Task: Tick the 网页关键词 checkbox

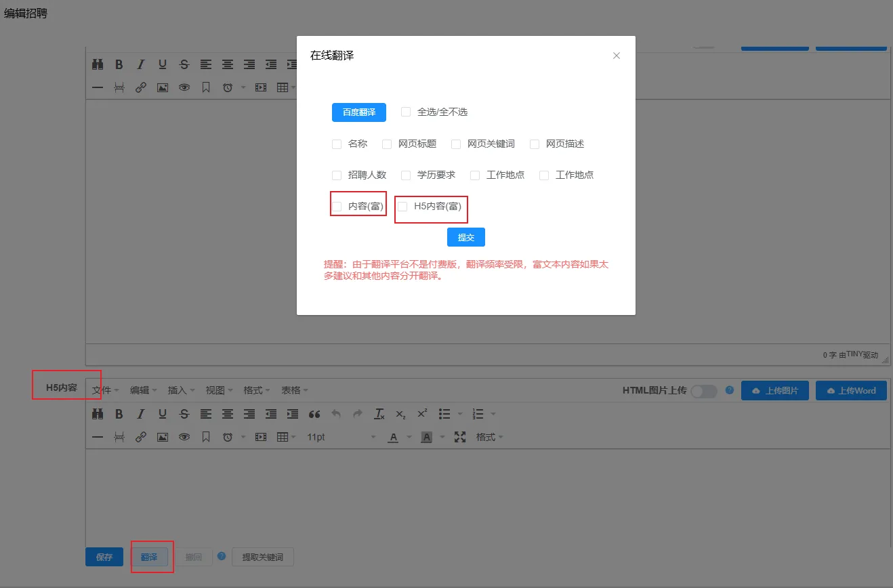Action: tap(456, 144)
